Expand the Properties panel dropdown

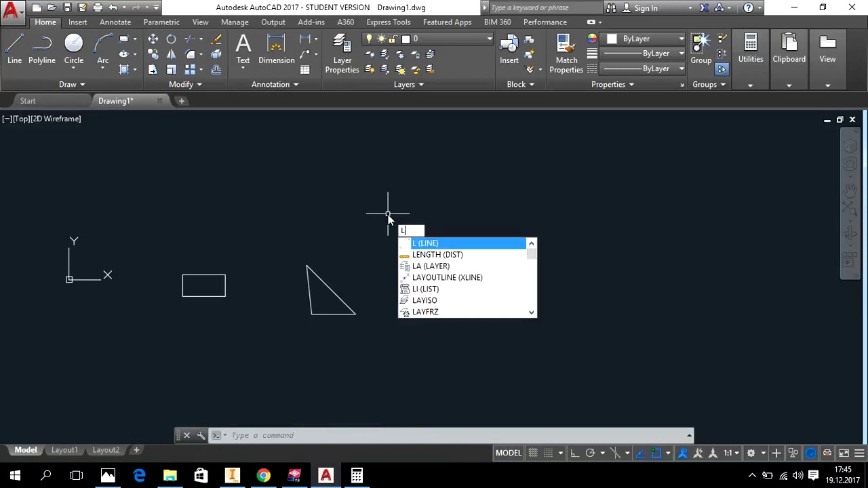(x=612, y=85)
